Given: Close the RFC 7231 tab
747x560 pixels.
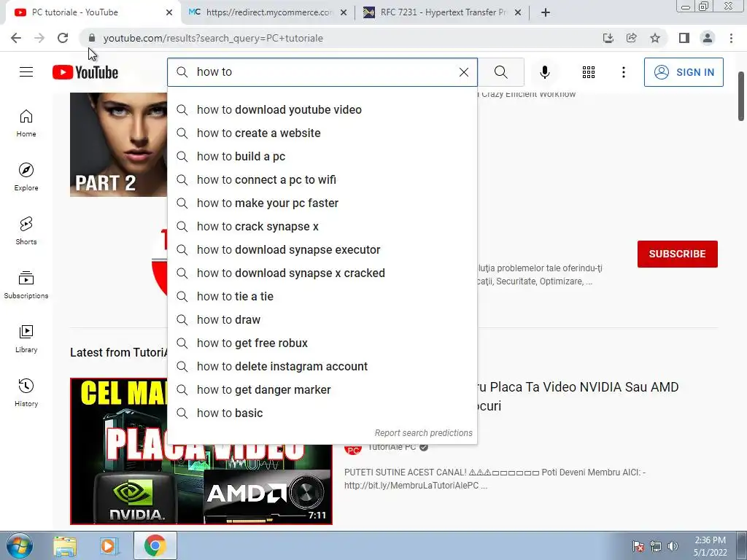Looking at the screenshot, I should tap(518, 12).
